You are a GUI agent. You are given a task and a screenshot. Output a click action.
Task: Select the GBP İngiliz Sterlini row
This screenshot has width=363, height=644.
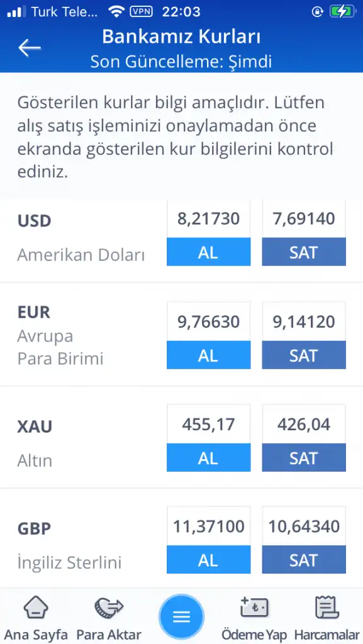(181, 539)
